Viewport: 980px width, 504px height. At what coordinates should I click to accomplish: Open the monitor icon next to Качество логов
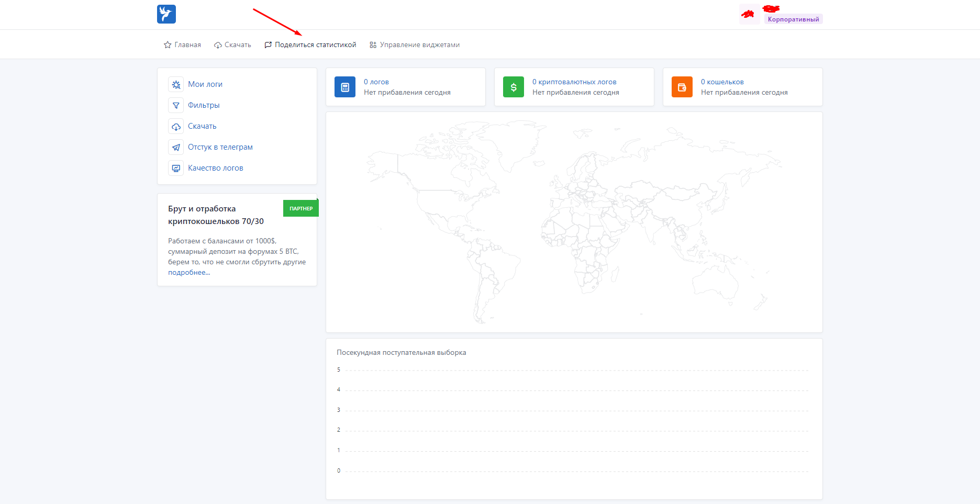(x=176, y=168)
